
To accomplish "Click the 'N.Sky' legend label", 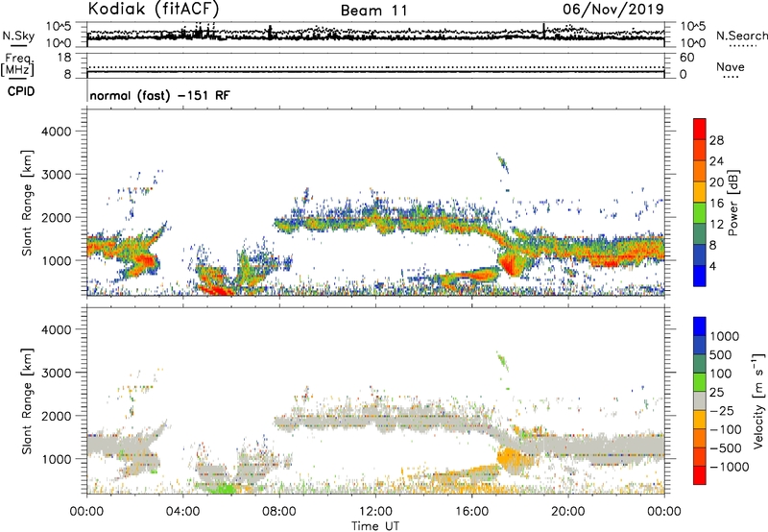I will (18, 36).
